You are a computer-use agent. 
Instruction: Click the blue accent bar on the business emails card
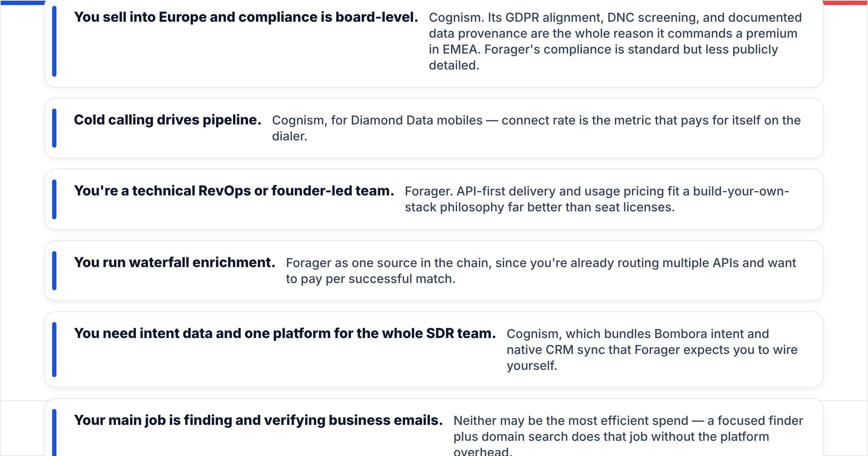(54, 432)
